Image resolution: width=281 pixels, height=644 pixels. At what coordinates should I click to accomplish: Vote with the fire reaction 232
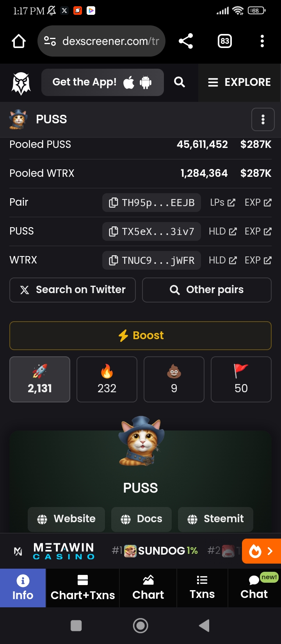tap(107, 379)
